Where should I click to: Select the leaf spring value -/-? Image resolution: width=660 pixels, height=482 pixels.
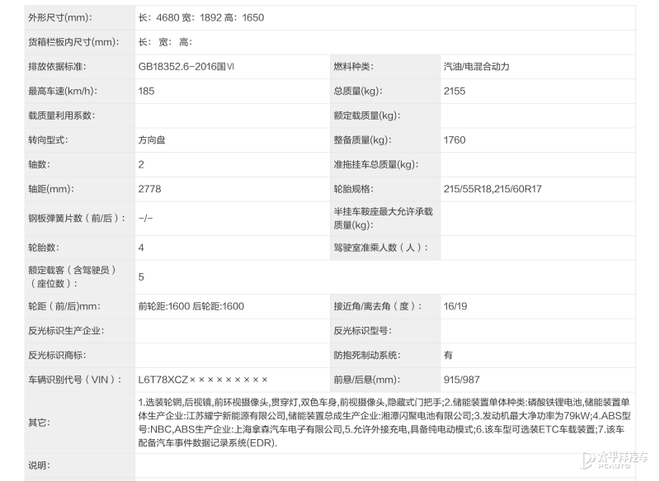(x=146, y=218)
